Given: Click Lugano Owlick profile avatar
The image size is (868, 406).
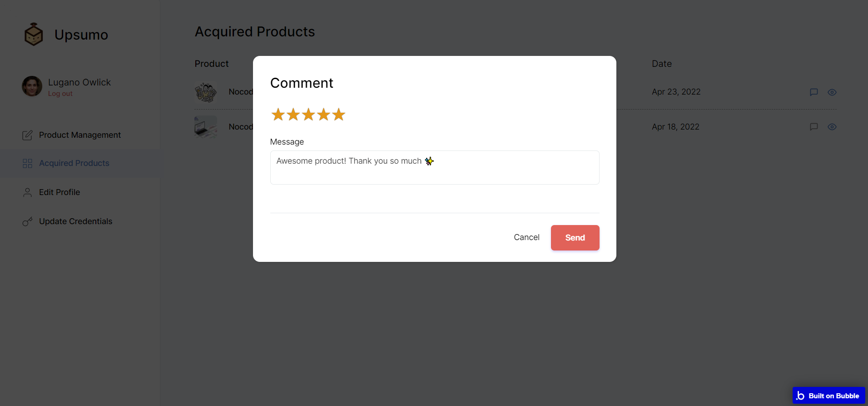Looking at the screenshot, I should point(32,86).
